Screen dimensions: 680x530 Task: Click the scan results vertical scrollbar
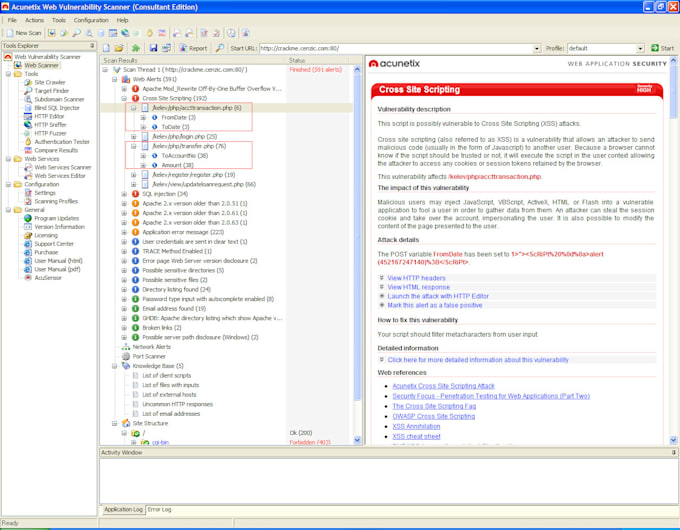pos(357,255)
